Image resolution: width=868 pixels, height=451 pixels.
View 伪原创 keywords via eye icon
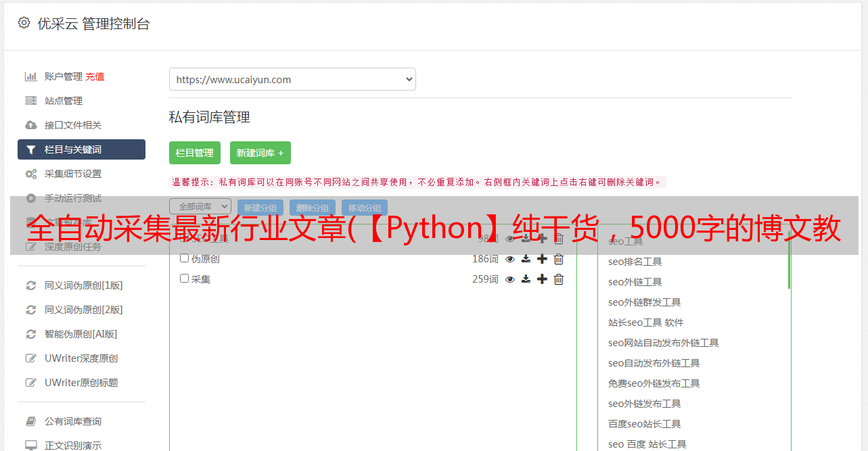click(510, 259)
